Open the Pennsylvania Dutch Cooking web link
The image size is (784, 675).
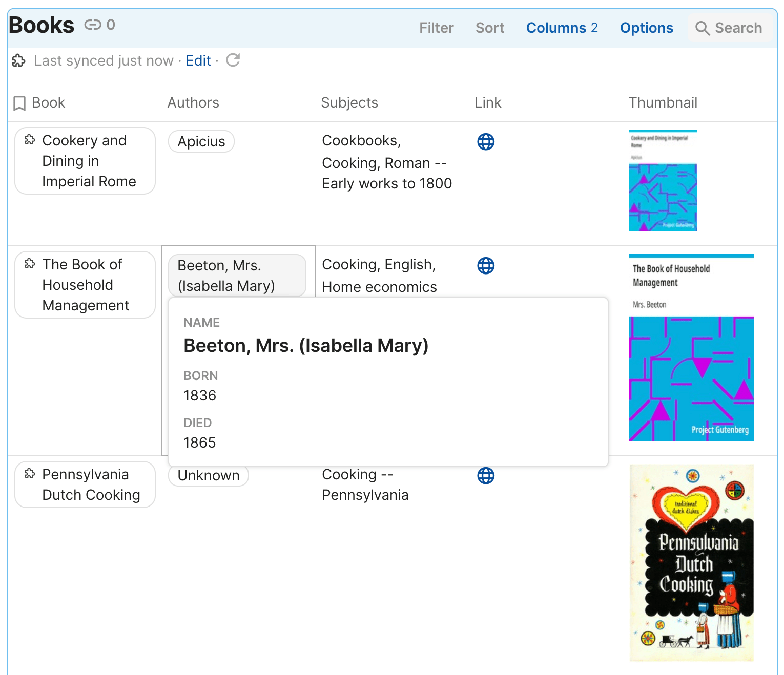[x=485, y=475]
